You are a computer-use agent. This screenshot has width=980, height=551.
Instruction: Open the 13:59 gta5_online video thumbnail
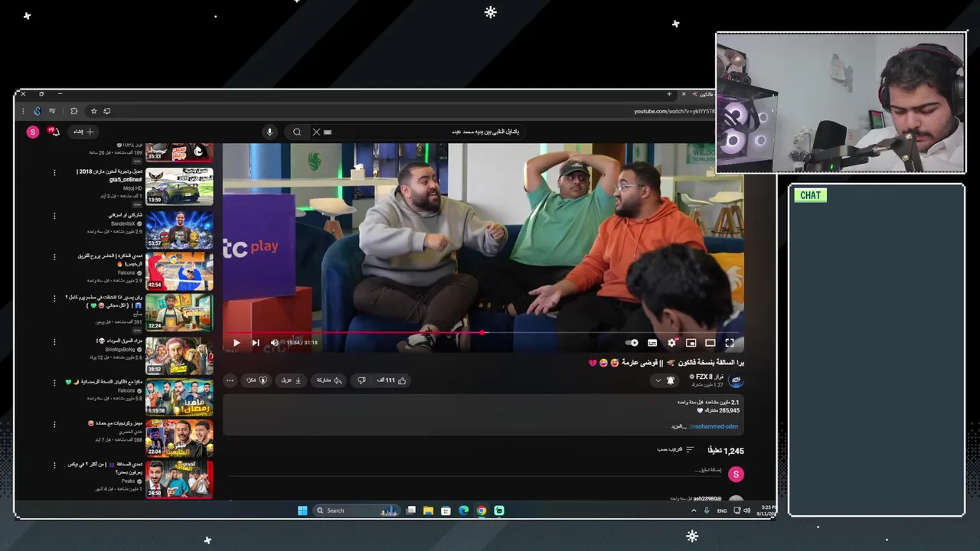(179, 186)
